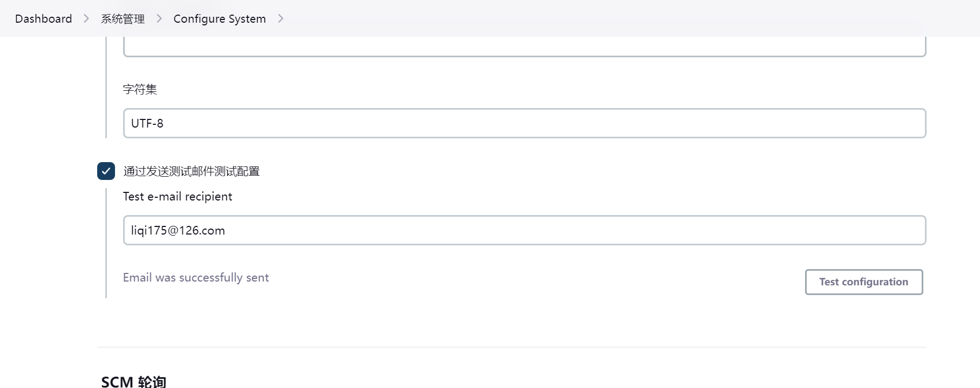
Task: Click the 通过发送测试邮件测试配置 label text
Action: [x=191, y=171]
